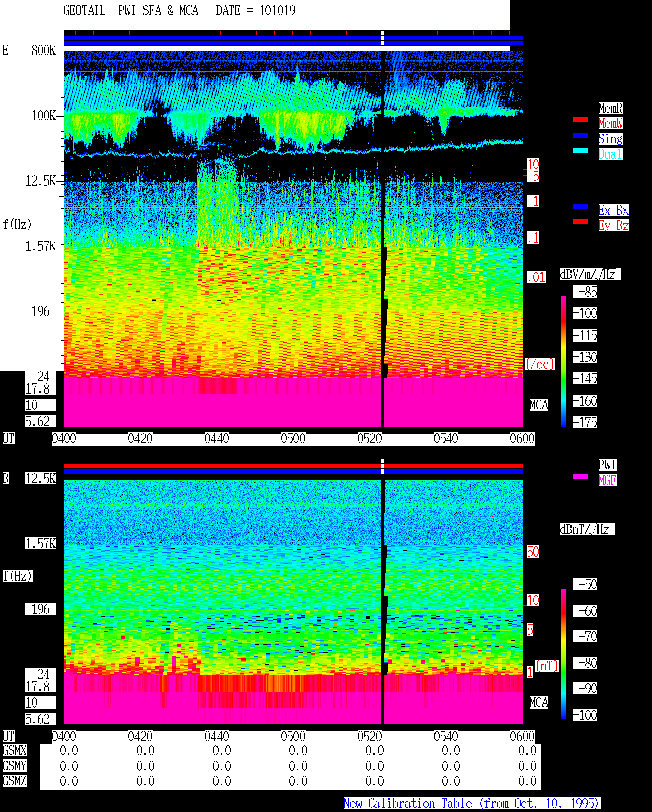Image resolution: width=652 pixels, height=812 pixels.
Task: Select the MemR legend label
Action: pos(610,108)
